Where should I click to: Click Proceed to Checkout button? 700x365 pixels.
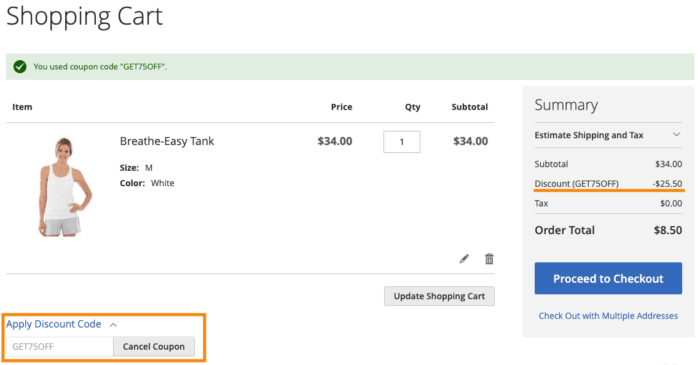(x=608, y=278)
